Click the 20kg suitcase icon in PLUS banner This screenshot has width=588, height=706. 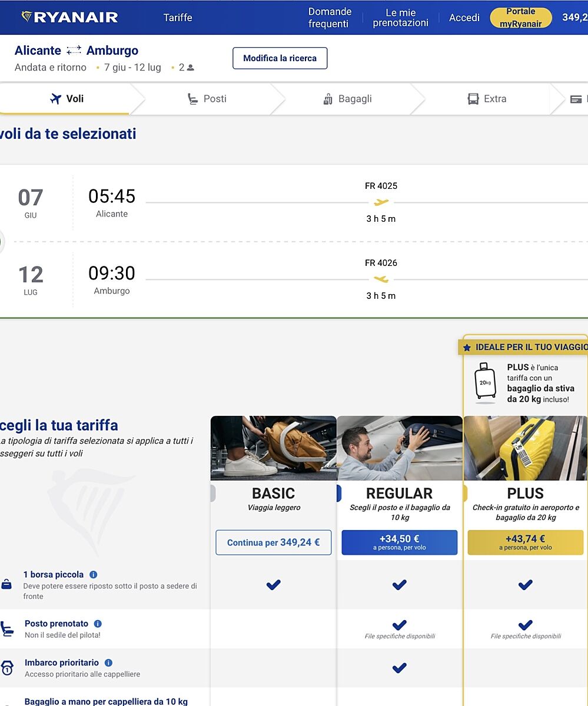486,382
